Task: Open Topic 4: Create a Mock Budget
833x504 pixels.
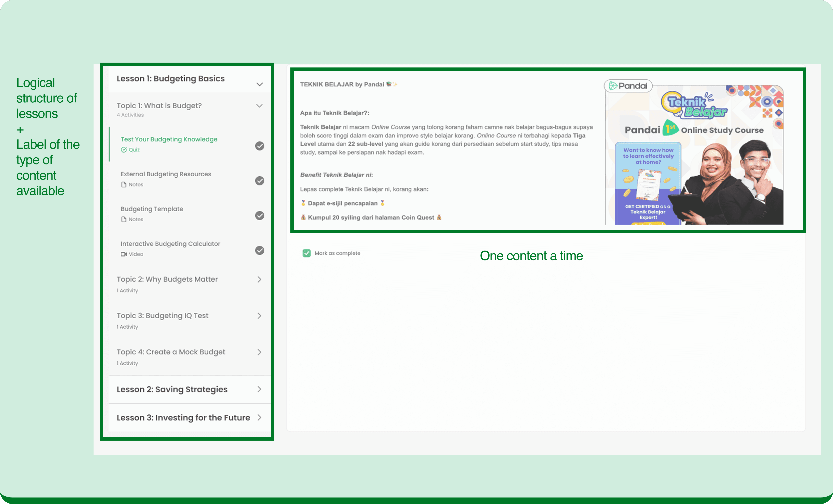Action: point(171,352)
